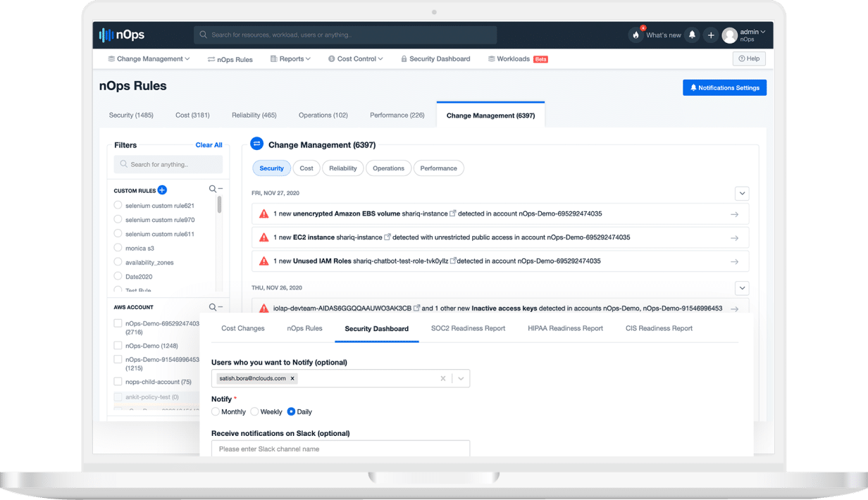
Task: Add a custom rule with the blue plus
Action: coord(162,190)
